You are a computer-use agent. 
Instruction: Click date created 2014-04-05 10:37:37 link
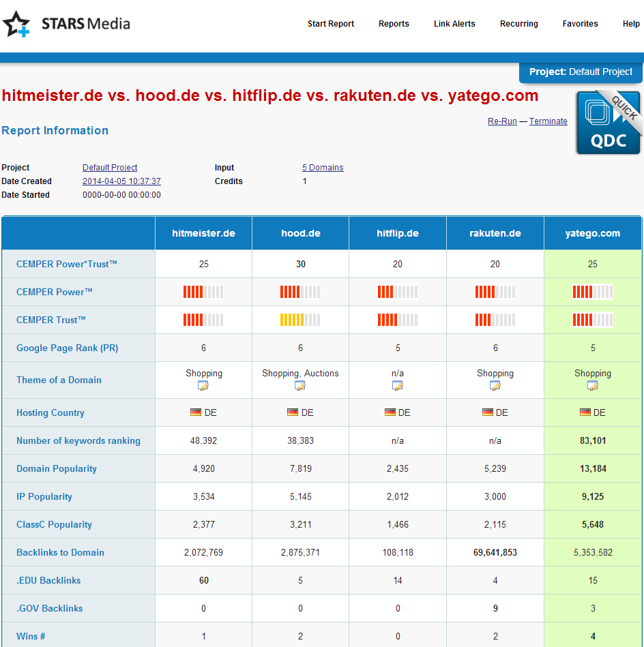pyautogui.click(x=122, y=181)
